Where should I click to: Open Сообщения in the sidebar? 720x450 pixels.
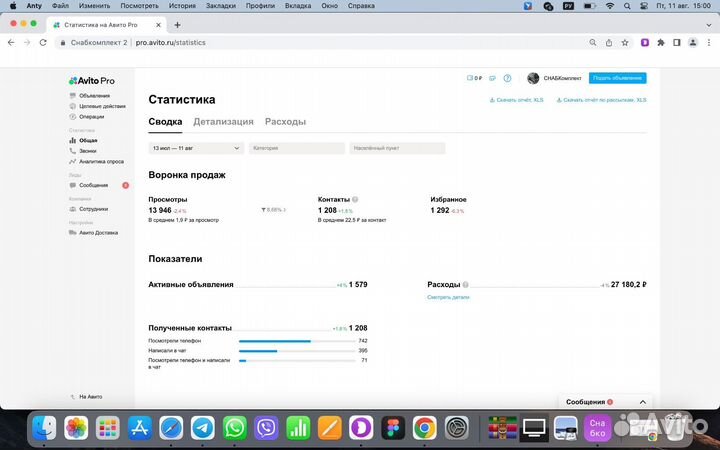93,185
